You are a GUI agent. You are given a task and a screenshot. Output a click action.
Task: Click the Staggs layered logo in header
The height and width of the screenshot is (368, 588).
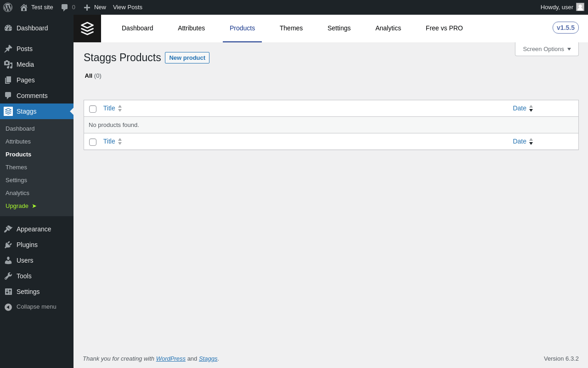[x=87, y=29]
